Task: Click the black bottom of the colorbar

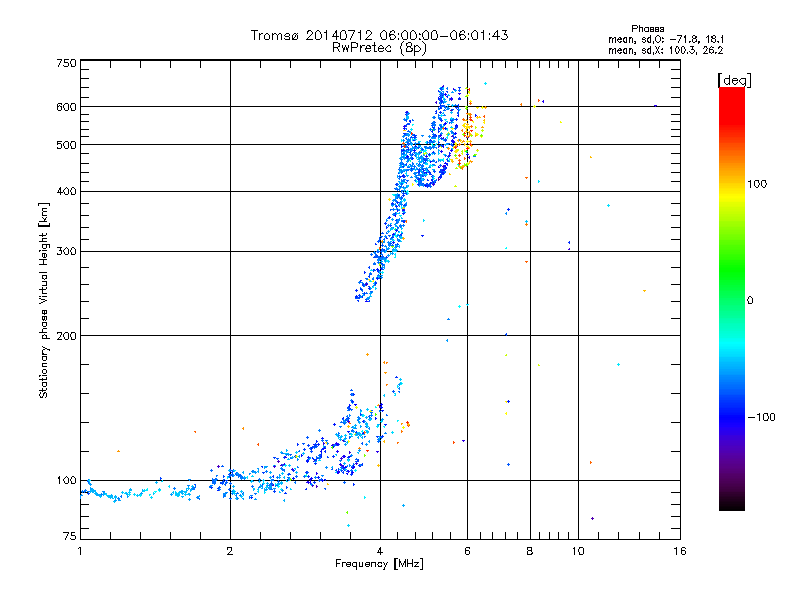Action: (x=732, y=503)
